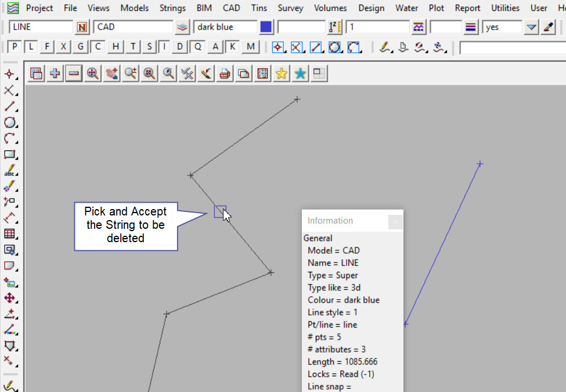This screenshot has width=566, height=392.
Task: Click the remove model minus icon
Action: tap(74, 73)
